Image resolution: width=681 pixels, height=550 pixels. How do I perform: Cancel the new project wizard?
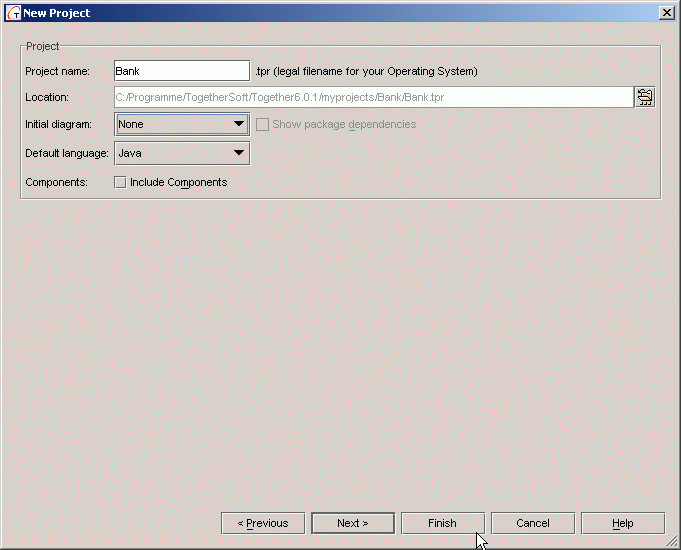(532, 523)
